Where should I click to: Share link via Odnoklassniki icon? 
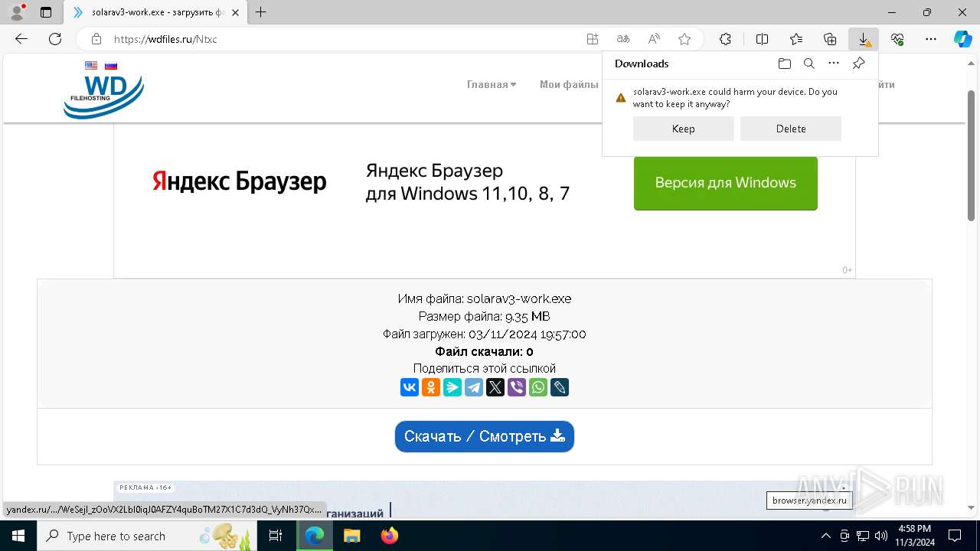pyautogui.click(x=431, y=387)
